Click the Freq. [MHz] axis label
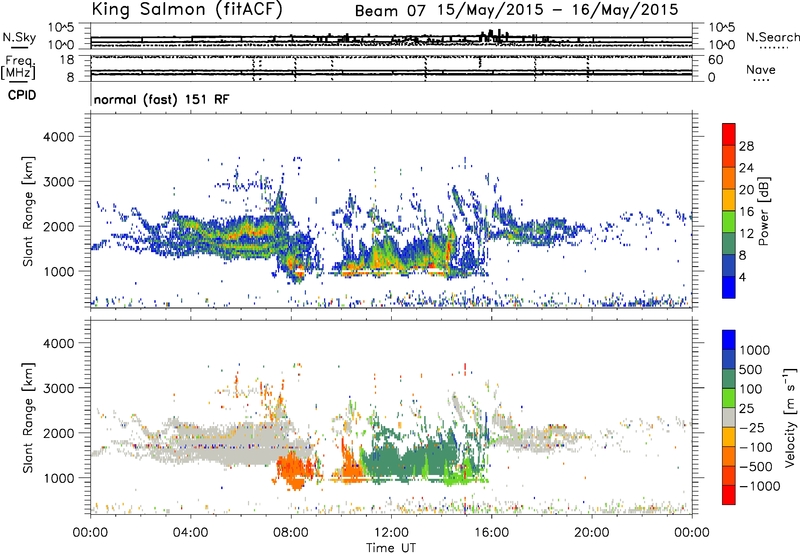The width and height of the screenshot is (800, 554). pyautogui.click(x=18, y=67)
